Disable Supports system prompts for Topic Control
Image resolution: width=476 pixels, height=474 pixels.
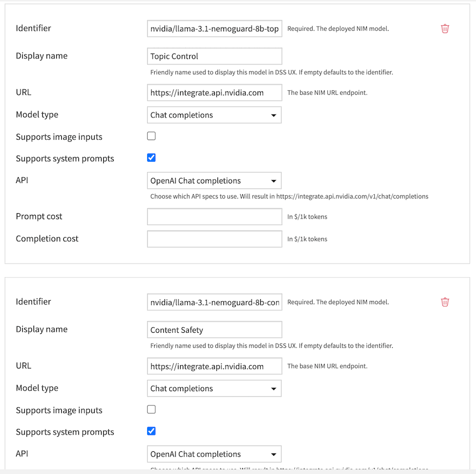coord(151,157)
